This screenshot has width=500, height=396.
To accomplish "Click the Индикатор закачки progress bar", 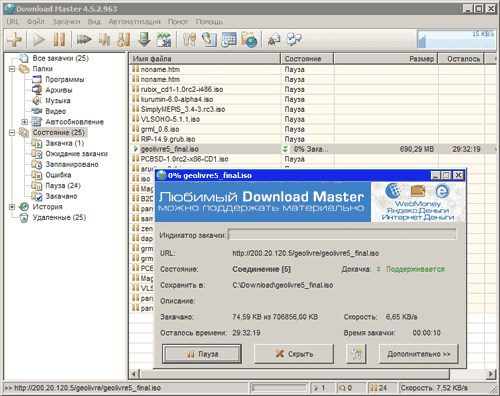I will coord(342,234).
